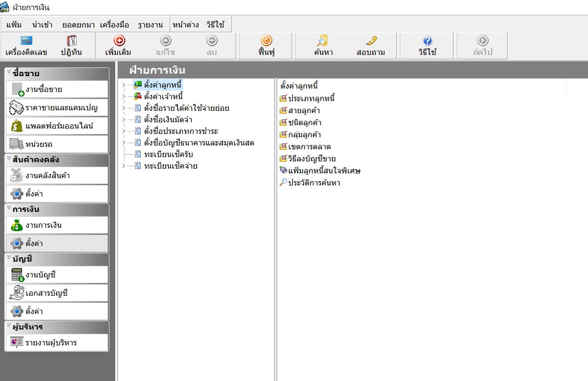This screenshot has height=381, width=588.
Task: Open the แฟ้ม menu
Action: click(14, 25)
